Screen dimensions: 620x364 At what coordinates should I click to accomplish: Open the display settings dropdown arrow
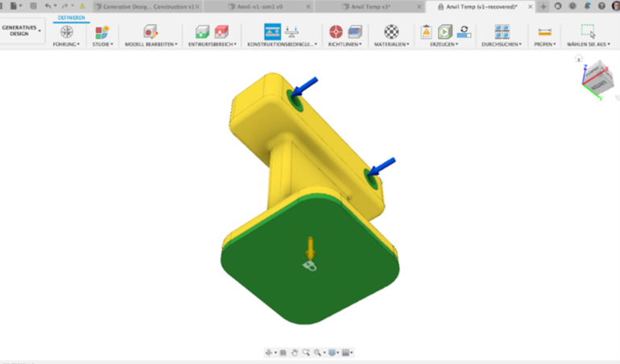pyautogui.click(x=338, y=353)
